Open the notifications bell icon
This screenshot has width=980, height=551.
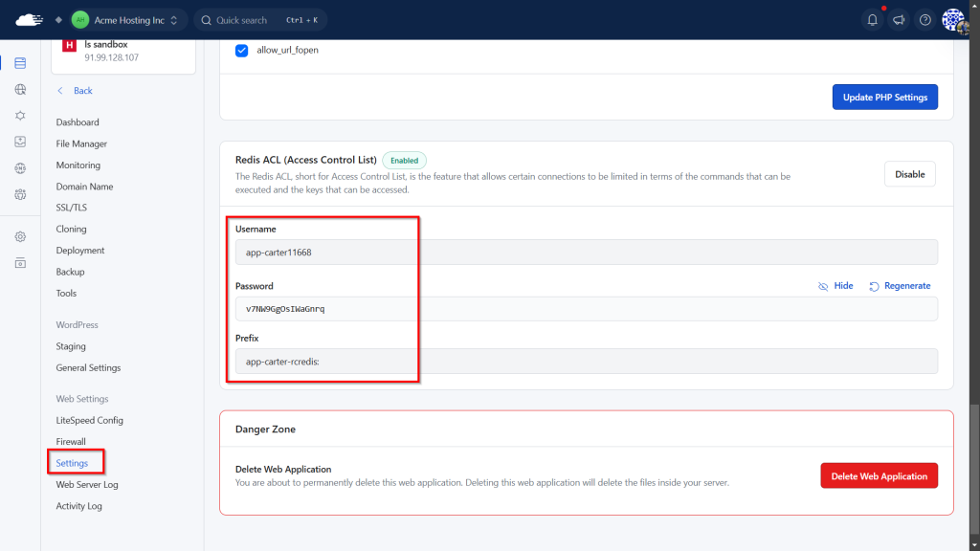tap(872, 20)
